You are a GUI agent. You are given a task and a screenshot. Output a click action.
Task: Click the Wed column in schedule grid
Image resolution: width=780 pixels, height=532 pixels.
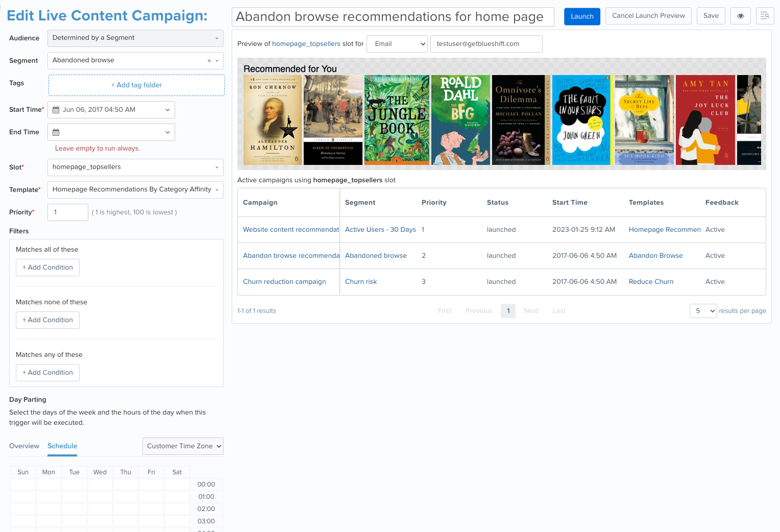(100, 472)
